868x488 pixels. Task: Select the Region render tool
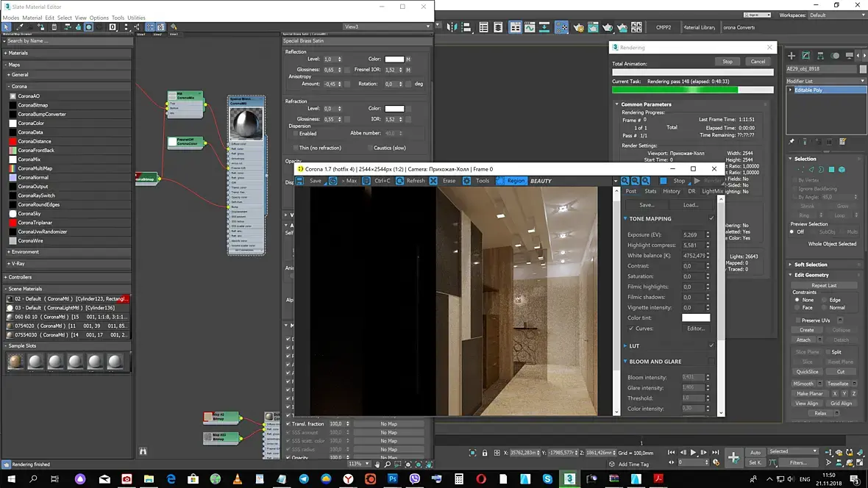coord(510,181)
